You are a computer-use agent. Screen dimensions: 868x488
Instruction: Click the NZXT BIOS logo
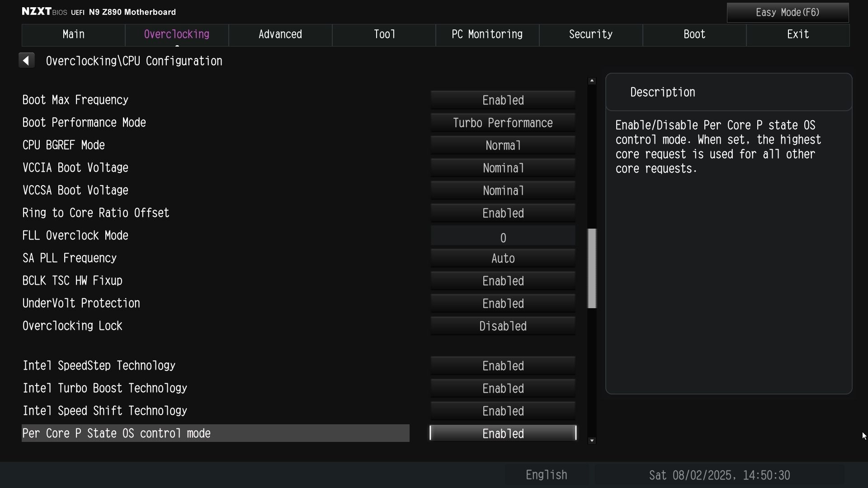click(45, 12)
